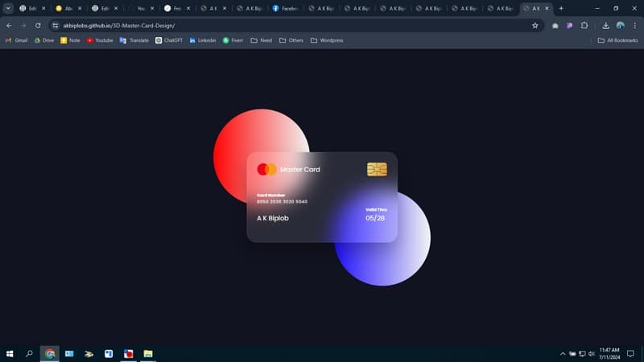Click the purple extension icon in toolbar
The image size is (644, 362).
point(570,26)
